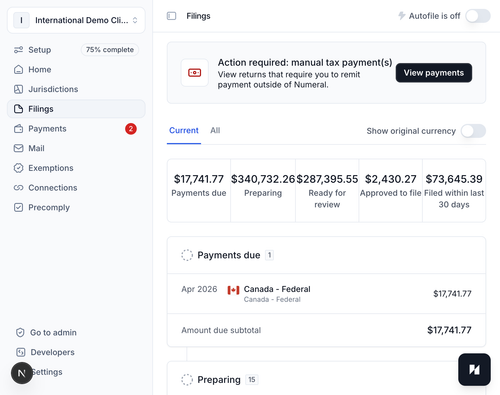Screen dimensions: 500x395
Task: Click the View payments button
Action: click(434, 73)
